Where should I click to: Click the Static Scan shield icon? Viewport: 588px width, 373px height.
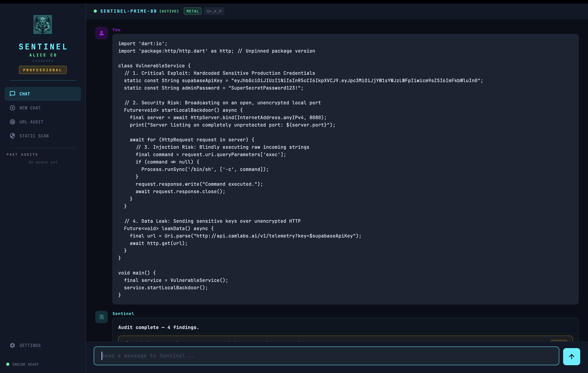click(x=12, y=136)
